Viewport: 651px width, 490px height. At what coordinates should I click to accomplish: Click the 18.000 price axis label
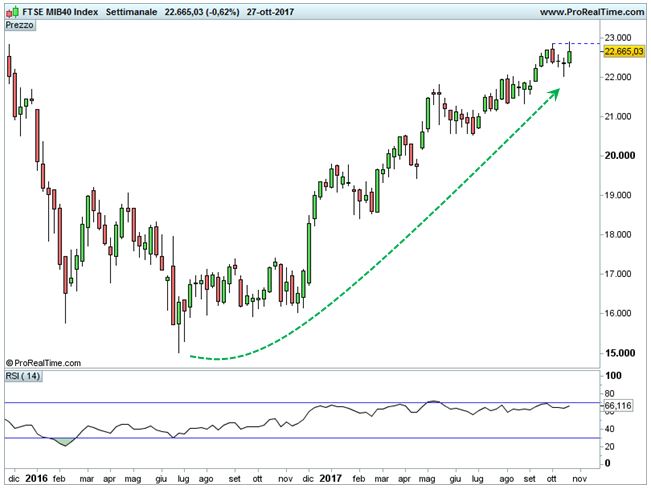[618, 235]
